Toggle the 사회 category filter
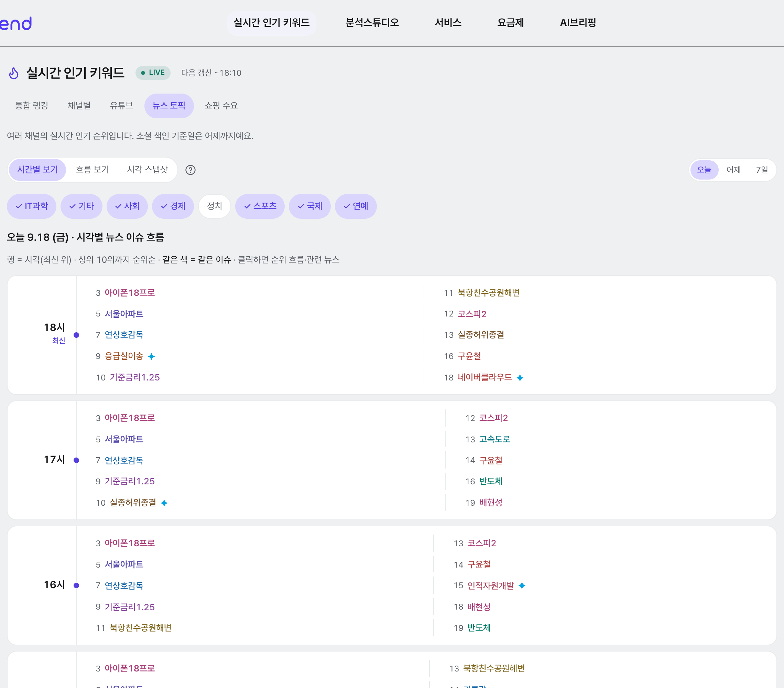Viewport: 784px width, 688px height. click(x=127, y=206)
